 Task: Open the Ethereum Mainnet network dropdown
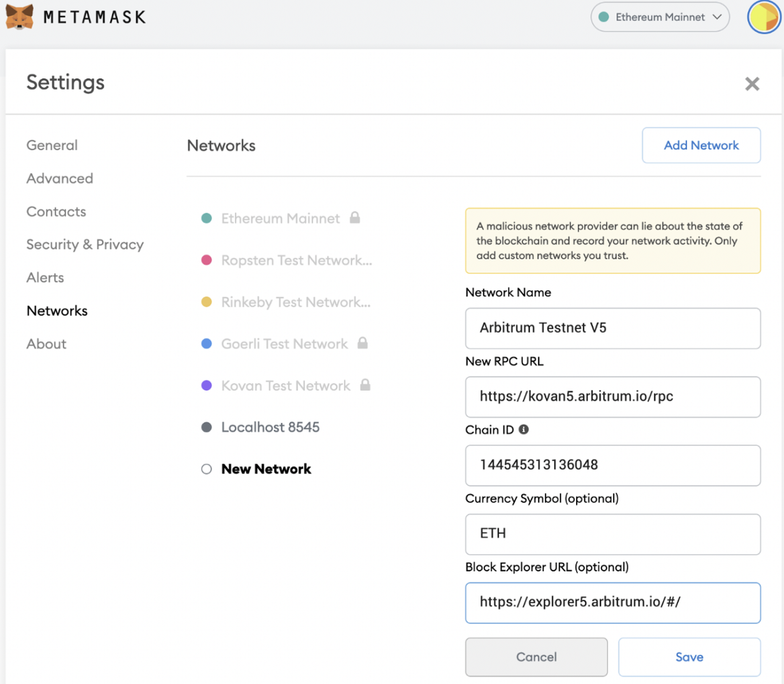click(x=660, y=17)
